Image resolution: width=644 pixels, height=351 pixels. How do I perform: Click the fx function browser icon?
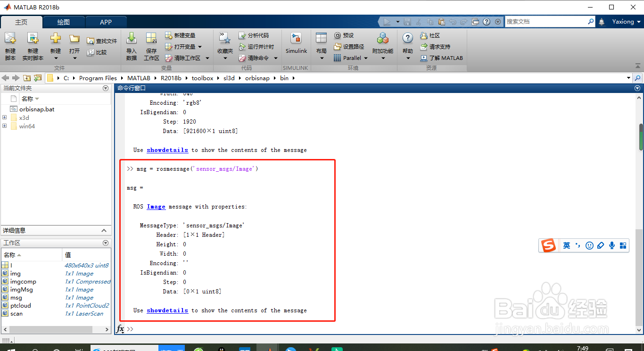[121, 329]
